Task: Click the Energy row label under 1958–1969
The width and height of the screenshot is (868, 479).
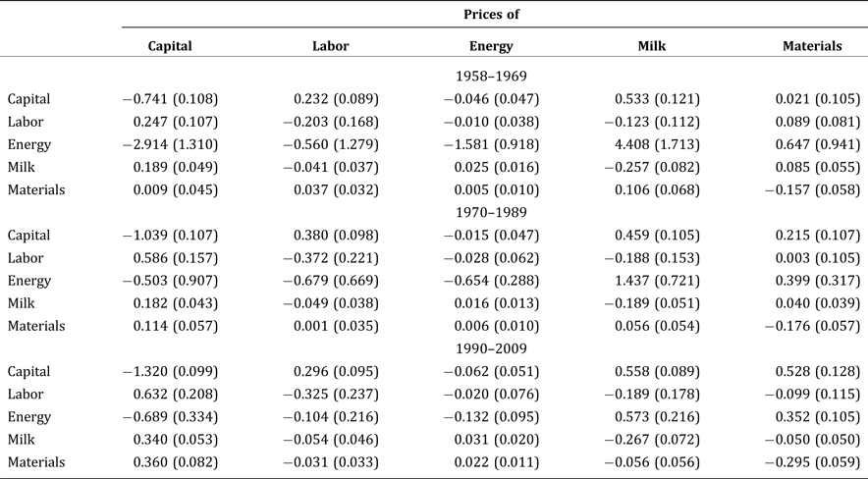Action: click(28, 144)
